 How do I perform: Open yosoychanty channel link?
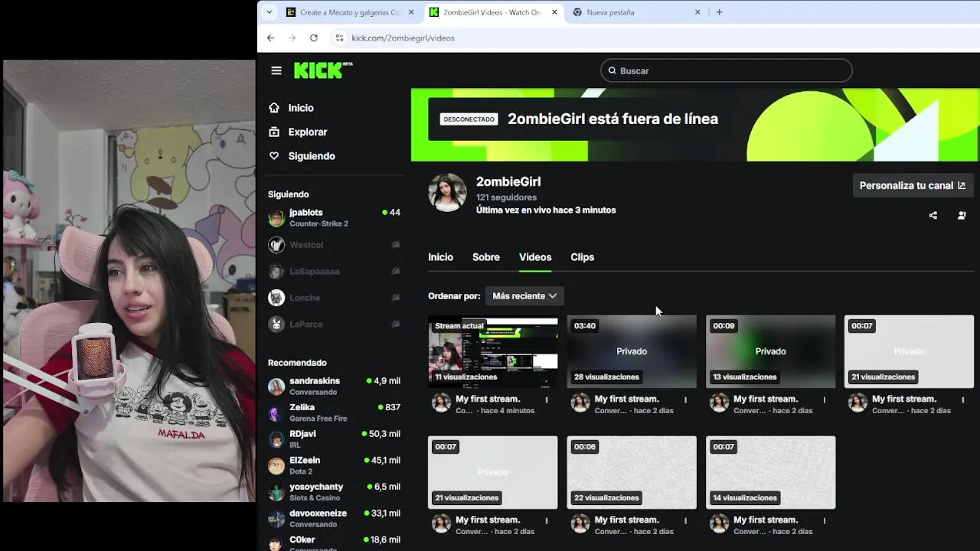335,492
